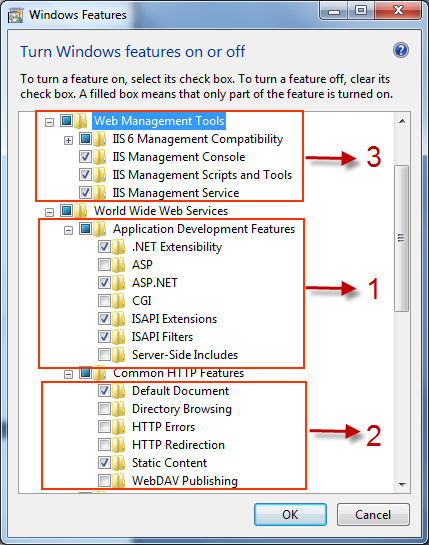Viewport: 429px width, 545px height.
Task: Click the scrollbar up arrow
Action: click(402, 121)
